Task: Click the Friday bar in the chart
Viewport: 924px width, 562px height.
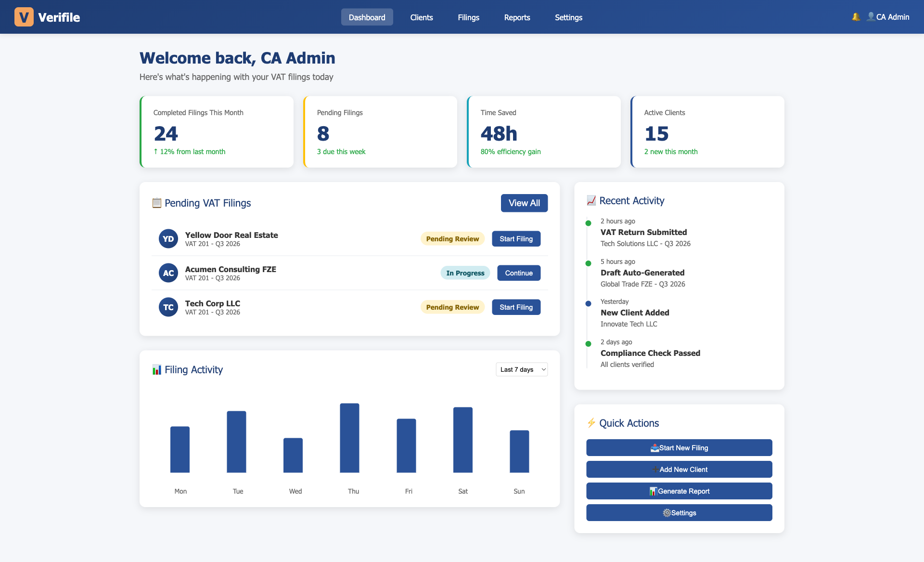Action: (406, 445)
